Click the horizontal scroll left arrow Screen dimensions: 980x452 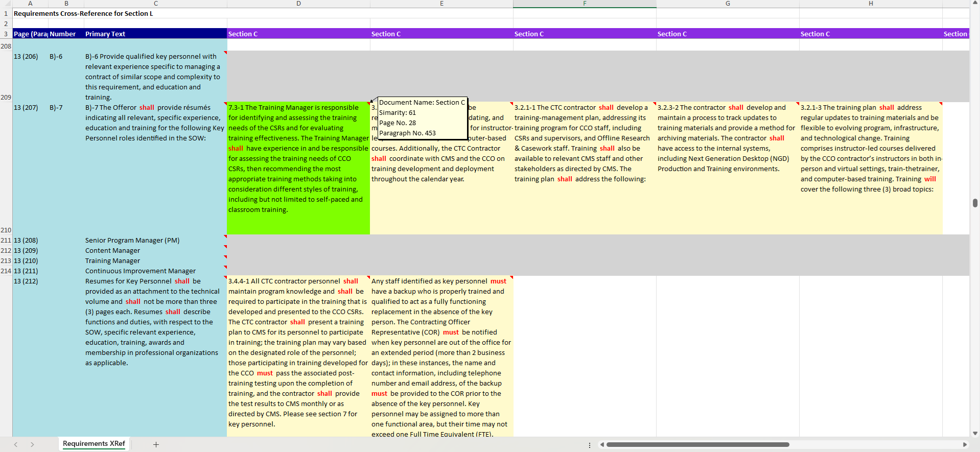pyautogui.click(x=602, y=444)
